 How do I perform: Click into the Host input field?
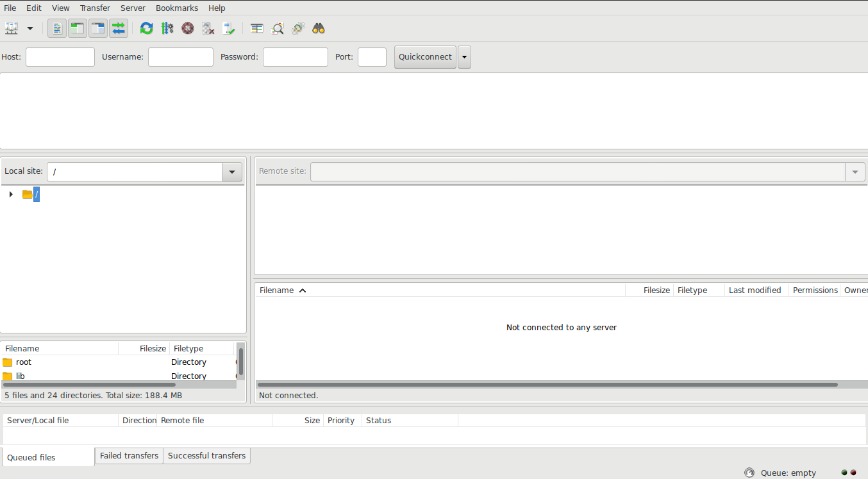60,57
